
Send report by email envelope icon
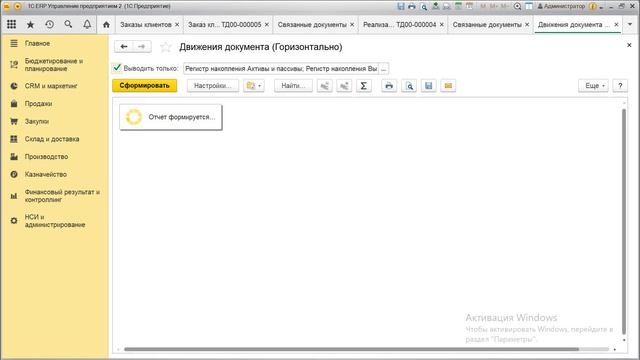448,86
